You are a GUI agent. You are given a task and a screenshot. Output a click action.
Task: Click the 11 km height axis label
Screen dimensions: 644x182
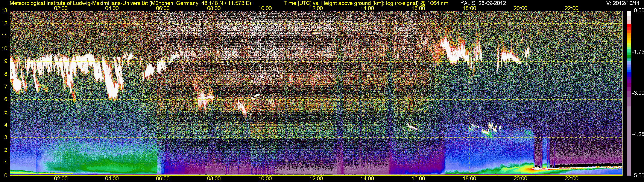5,36
